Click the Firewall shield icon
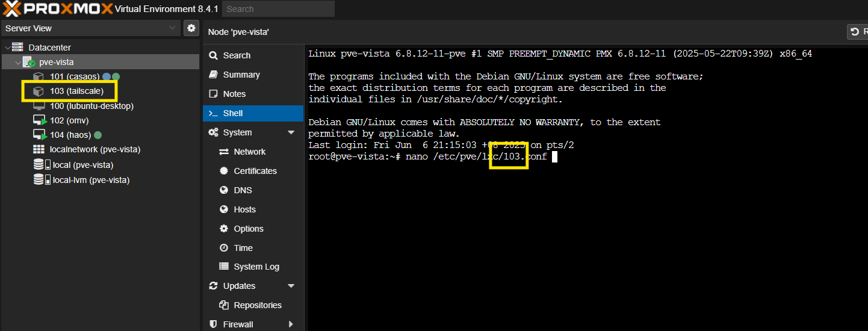The width and height of the screenshot is (868, 331). coord(213,324)
